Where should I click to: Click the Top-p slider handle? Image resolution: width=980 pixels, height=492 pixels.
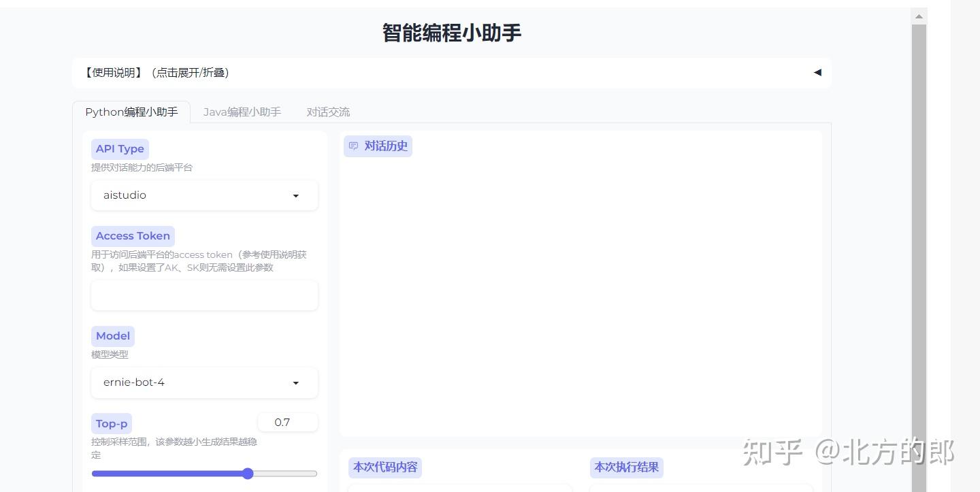coord(248,474)
